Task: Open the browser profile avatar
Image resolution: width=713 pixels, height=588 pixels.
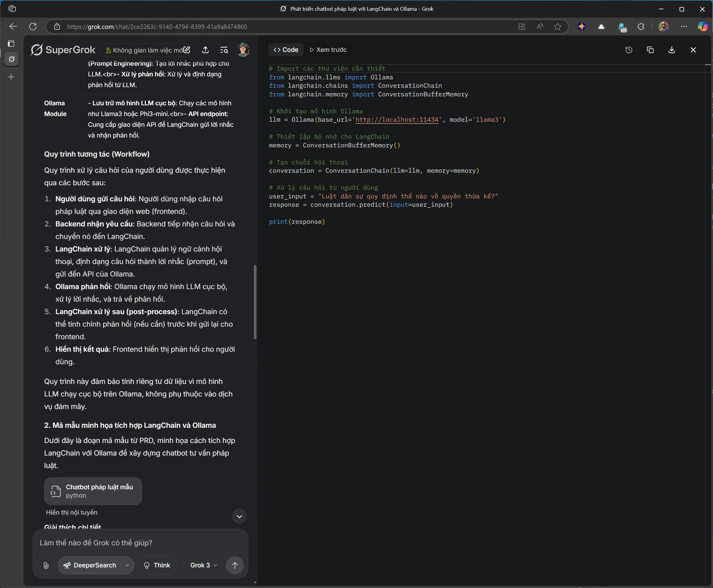Action: 663,27
